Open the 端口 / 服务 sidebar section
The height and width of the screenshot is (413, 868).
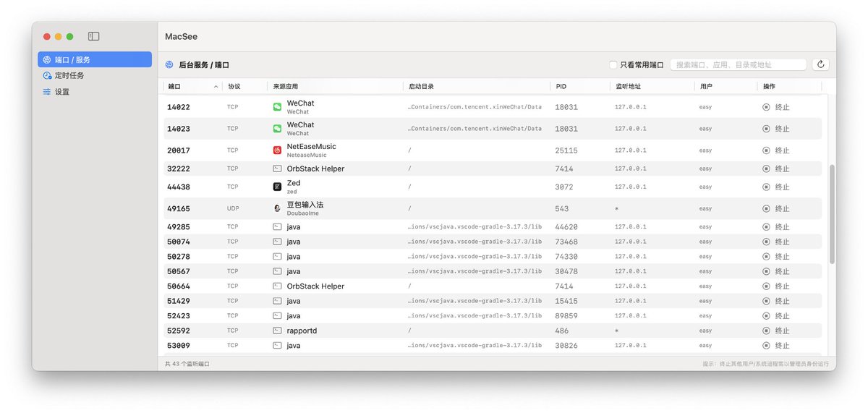(95, 59)
